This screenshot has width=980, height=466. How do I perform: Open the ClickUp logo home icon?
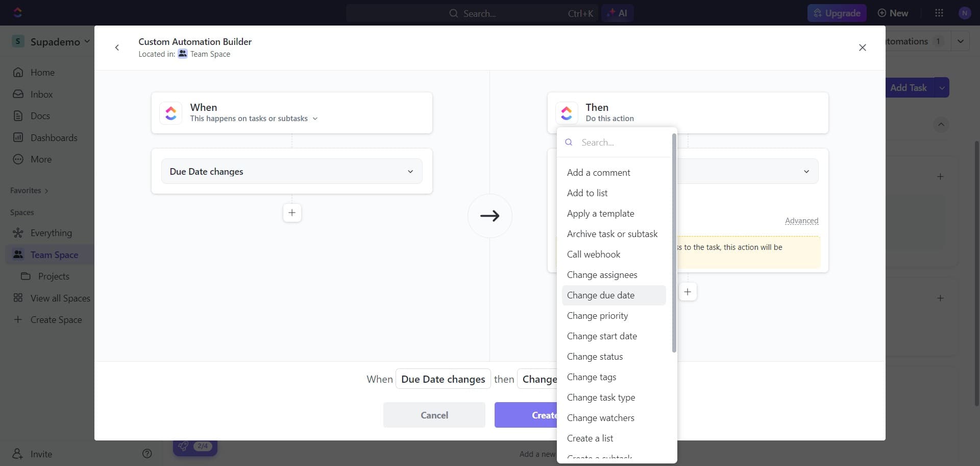pos(18,12)
